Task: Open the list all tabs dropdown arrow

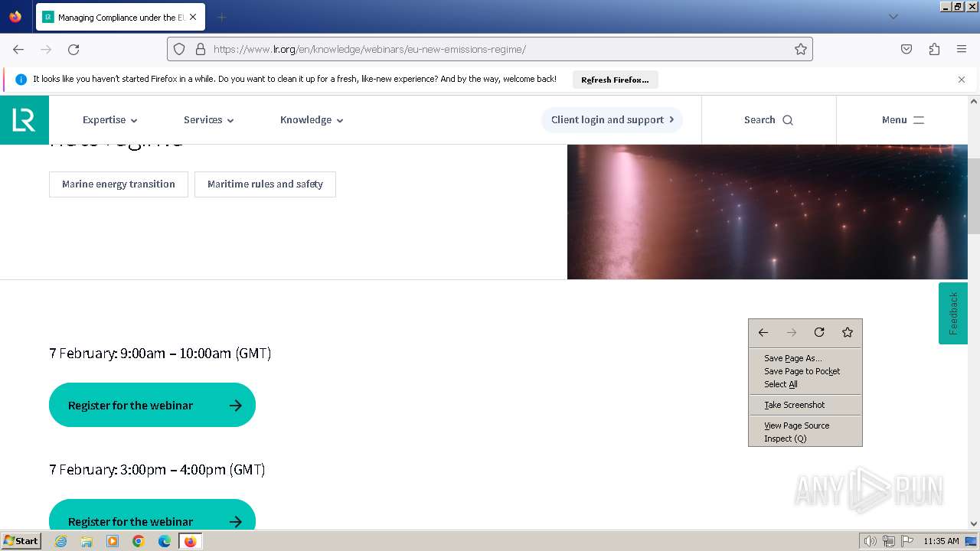Action: [893, 17]
